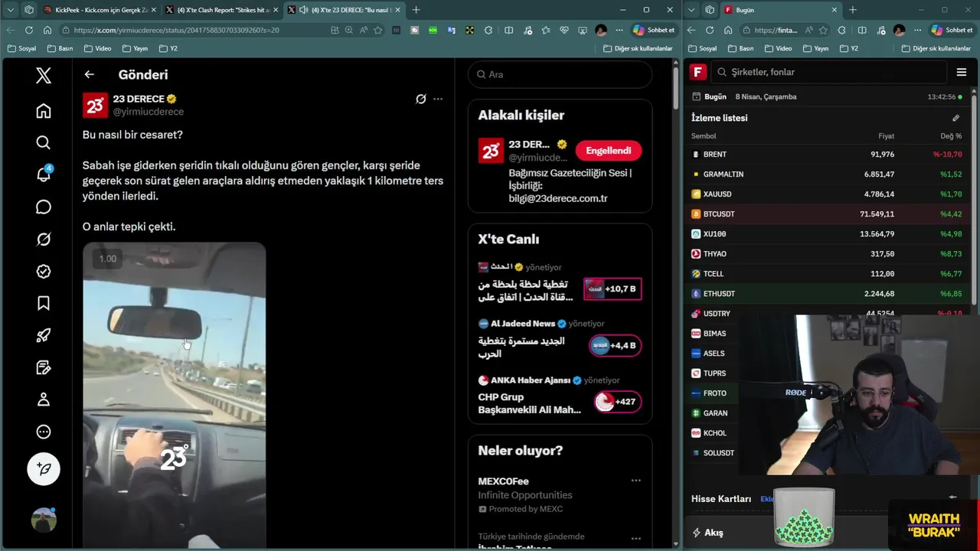Join ANKA Haber Ajansı +427 live
Screen dimensions: 980x551
[618, 402]
